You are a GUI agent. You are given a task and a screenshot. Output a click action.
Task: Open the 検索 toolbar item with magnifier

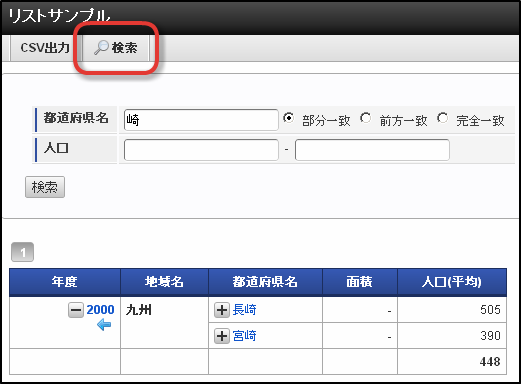pos(116,48)
